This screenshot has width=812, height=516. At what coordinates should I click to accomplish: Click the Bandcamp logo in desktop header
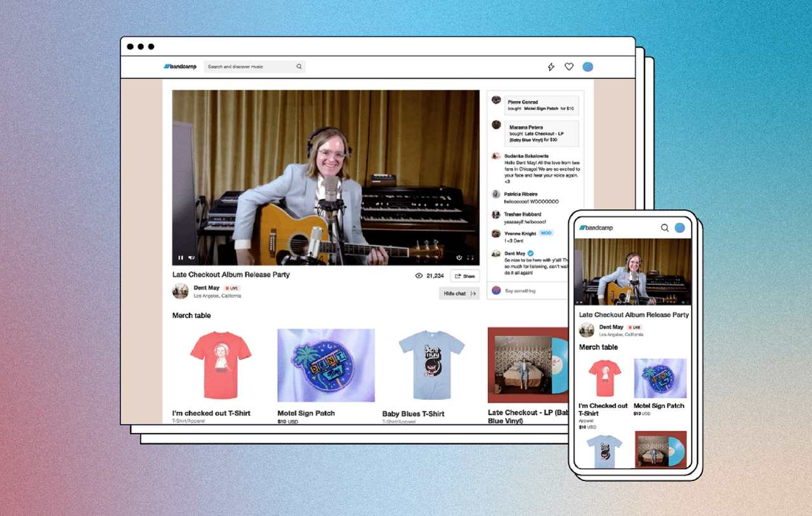pyautogui.click(x=180, y=67)
